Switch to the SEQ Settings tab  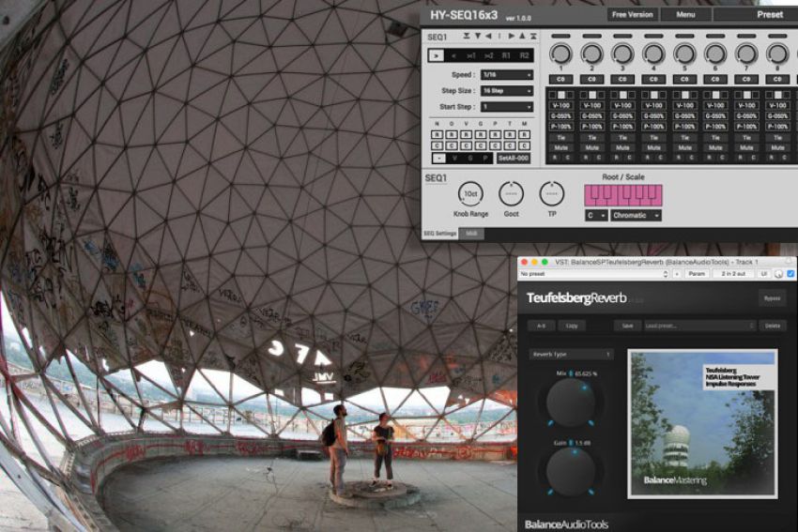click(x=439, y=234)
